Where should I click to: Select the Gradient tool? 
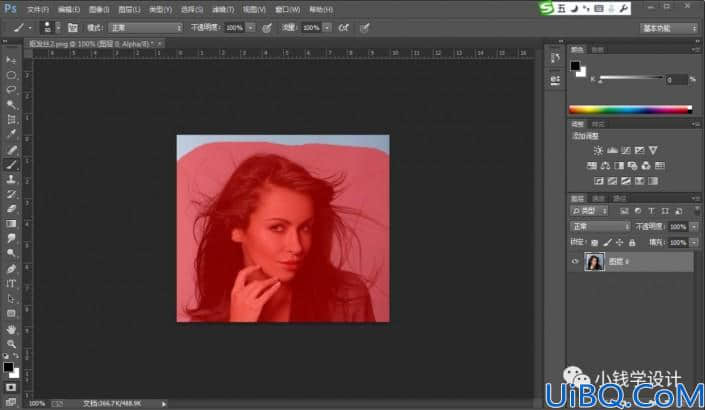coord(11,224)
